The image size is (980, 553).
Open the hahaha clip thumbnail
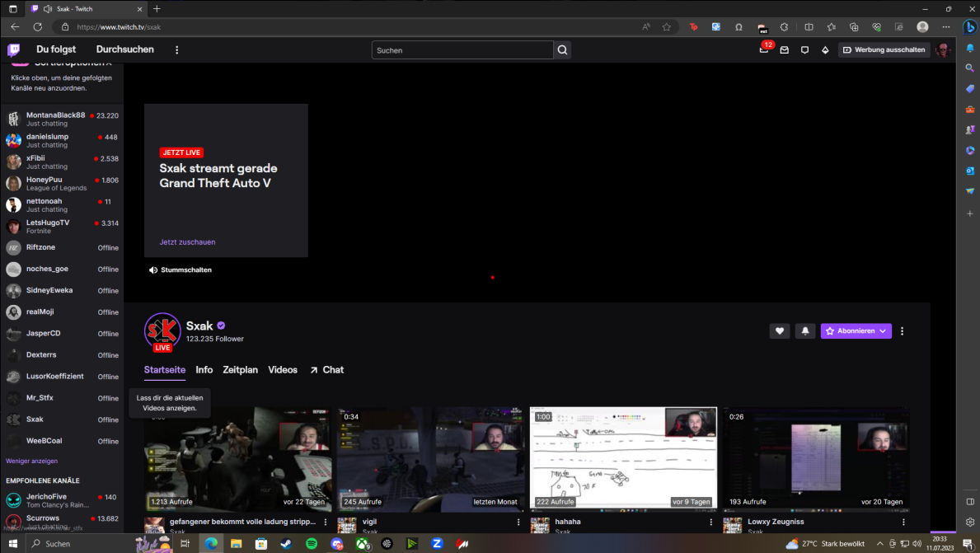pos(623,457)
